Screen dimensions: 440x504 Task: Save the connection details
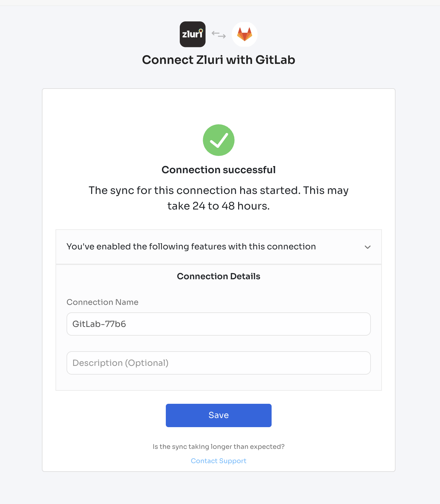tap(219, 415)
